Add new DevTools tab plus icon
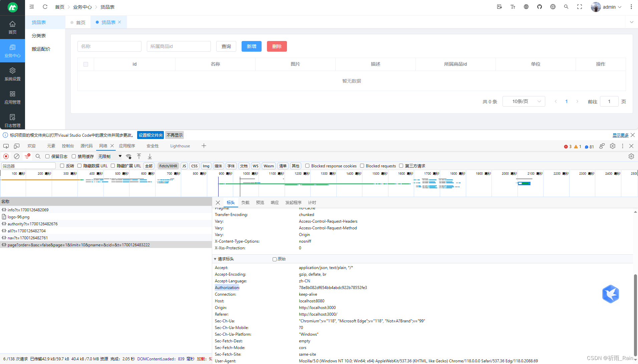 (x=204, y=146)
